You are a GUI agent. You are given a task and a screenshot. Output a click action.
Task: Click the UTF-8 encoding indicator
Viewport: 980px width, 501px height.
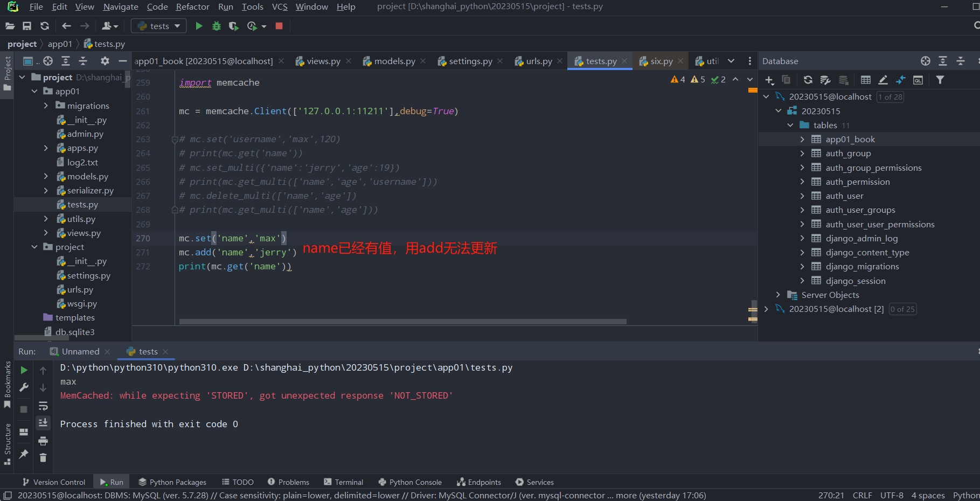pyautogui.click(x=892, y=495)
